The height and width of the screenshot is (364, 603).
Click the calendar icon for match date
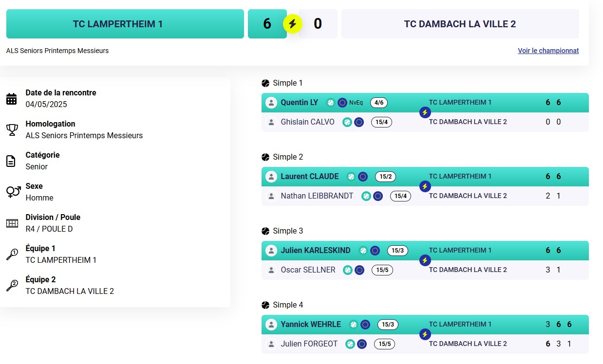coord(12,99)
